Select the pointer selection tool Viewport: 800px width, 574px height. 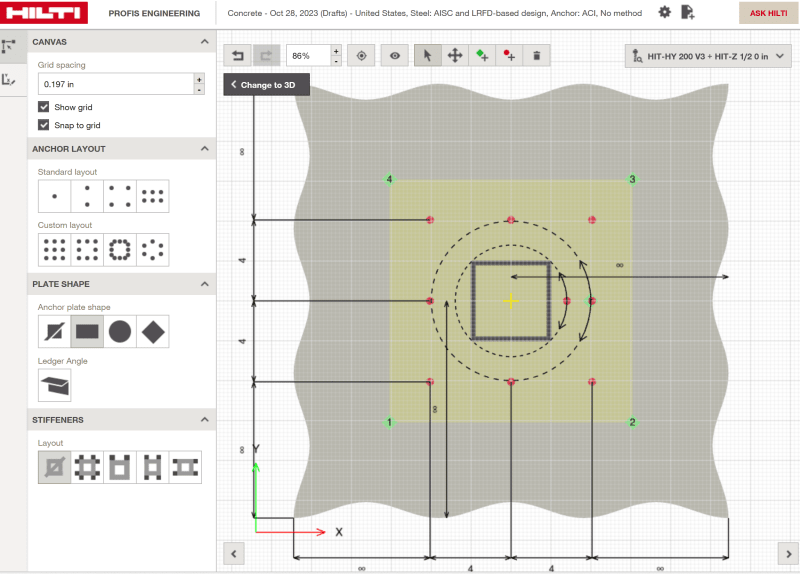pyautogui.click(x=428, y=56)
